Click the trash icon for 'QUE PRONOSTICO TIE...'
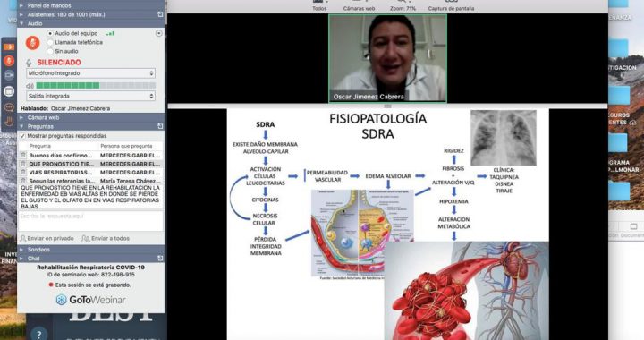Image resolution: width=644 pixels, height=340 pixels. pyautogui.click(x=23, y=164)
